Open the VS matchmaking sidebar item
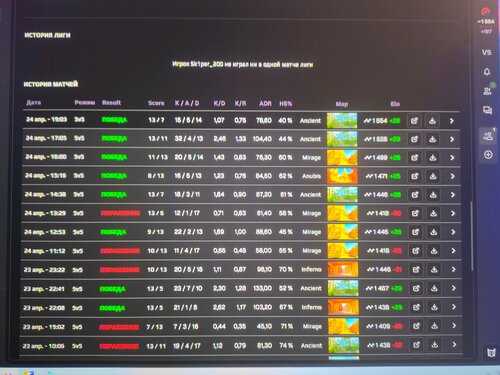The image size is (500, 375). click(x=486, y=52)
